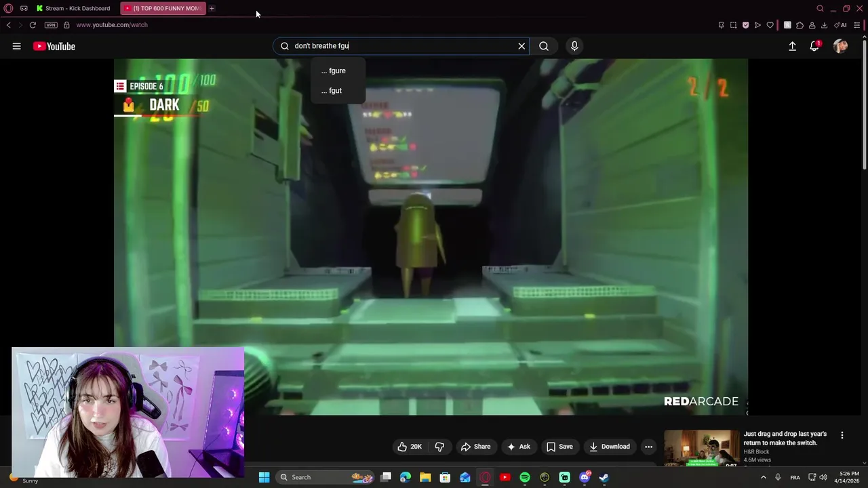The width and height of the screenshot is (868, 488).
Task: Reload the current page
Action: (x=33, y=25)
